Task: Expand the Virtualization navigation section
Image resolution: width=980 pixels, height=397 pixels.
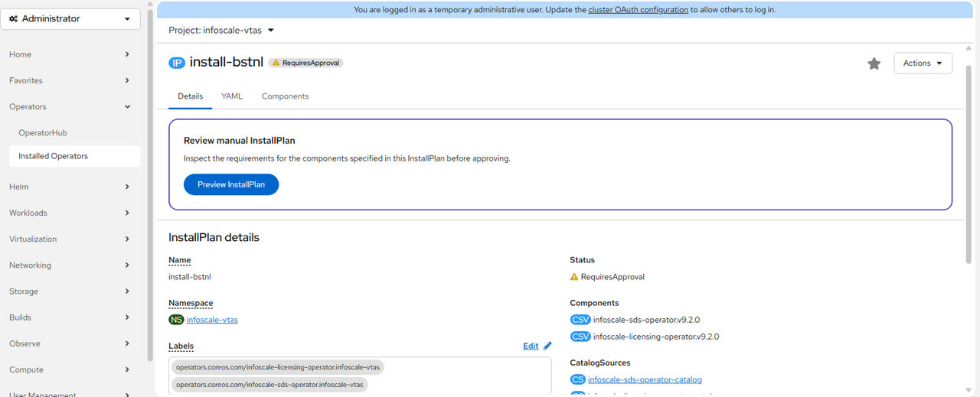Action: pos(70,239)
